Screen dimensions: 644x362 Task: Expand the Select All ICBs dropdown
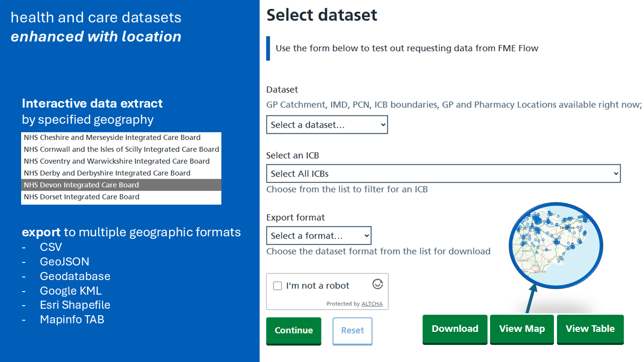[x=443, y=173]
